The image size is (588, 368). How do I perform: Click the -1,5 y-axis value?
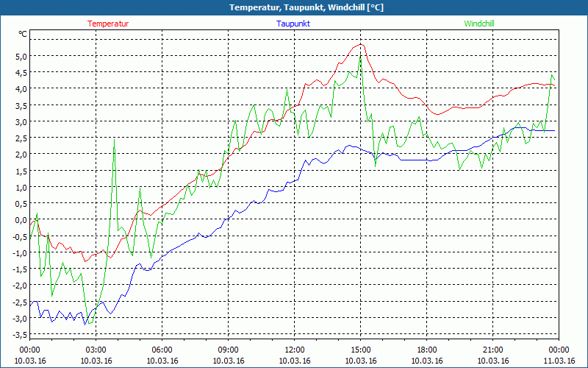click(21, 269)
